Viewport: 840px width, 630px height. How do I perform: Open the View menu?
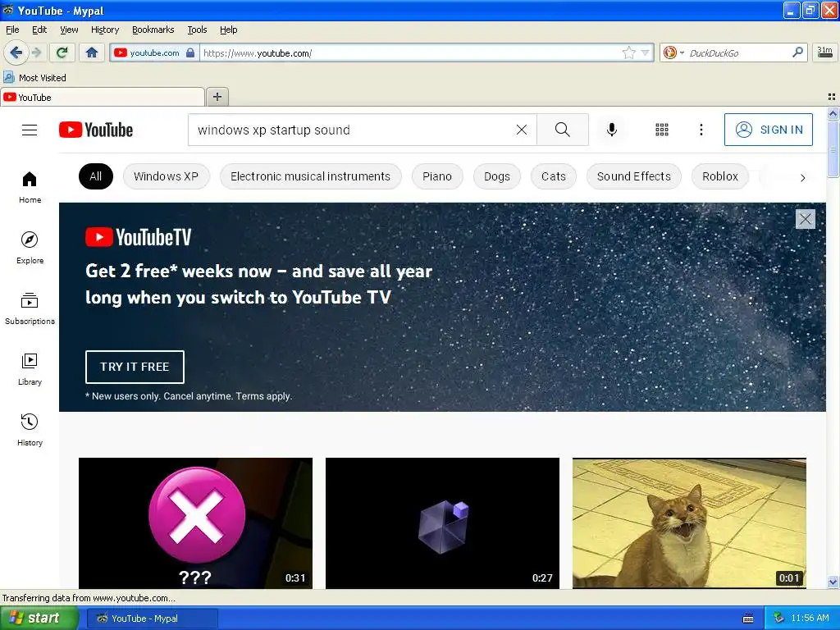[69, 30]
